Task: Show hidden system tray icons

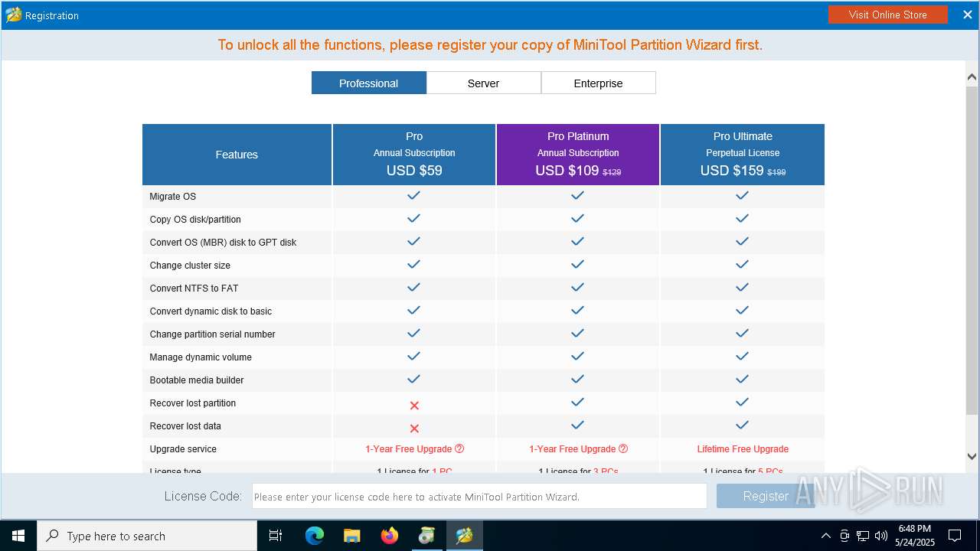Action: [x=825, y=536]
